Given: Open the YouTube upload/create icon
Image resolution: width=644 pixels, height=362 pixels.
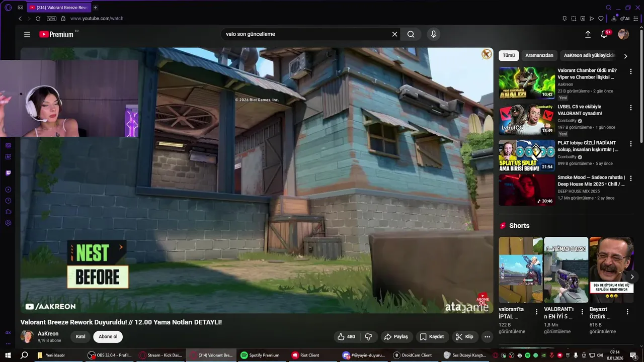Looking at the screenshot, I should coord(588,34).
